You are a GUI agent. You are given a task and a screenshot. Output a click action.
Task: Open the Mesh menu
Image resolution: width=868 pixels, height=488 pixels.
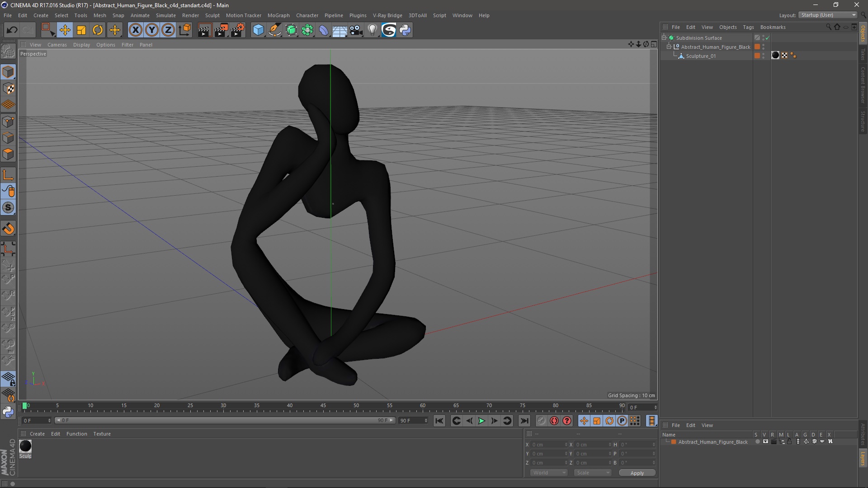coord(99,15)
